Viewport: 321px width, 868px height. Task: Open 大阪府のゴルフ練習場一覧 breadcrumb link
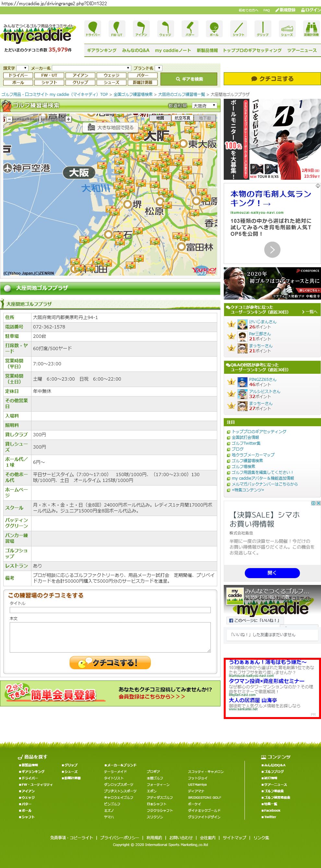(181, 94)
